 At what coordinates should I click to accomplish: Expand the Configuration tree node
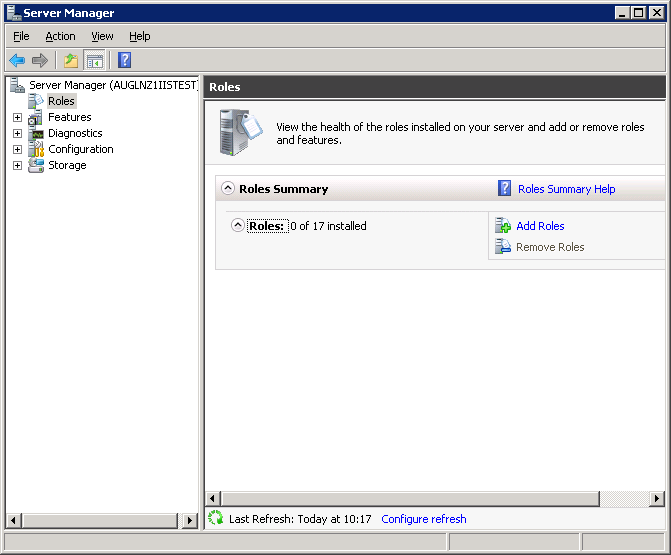[x=17, y=149]
